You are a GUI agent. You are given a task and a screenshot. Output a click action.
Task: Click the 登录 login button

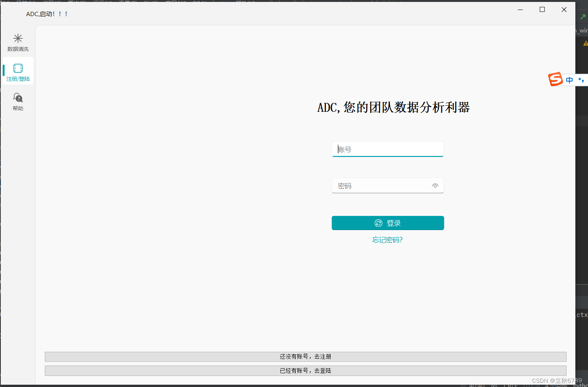click(388, 223)
